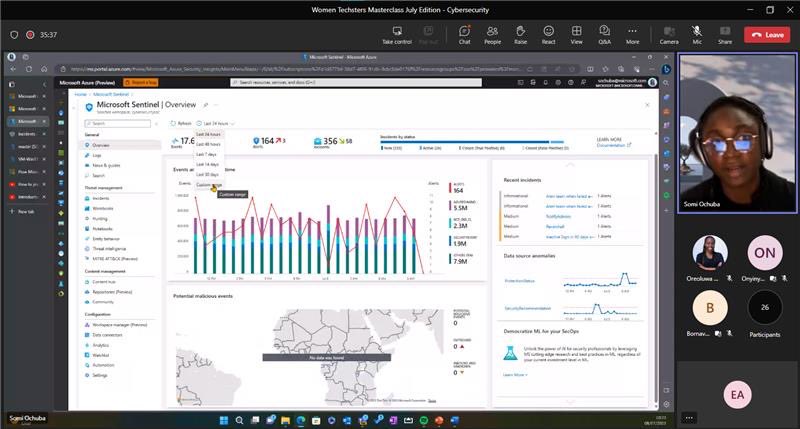This screenshot has height=429, width=800.
Task: Open Incidents under Threat management
Action: (x=101, y=198)
